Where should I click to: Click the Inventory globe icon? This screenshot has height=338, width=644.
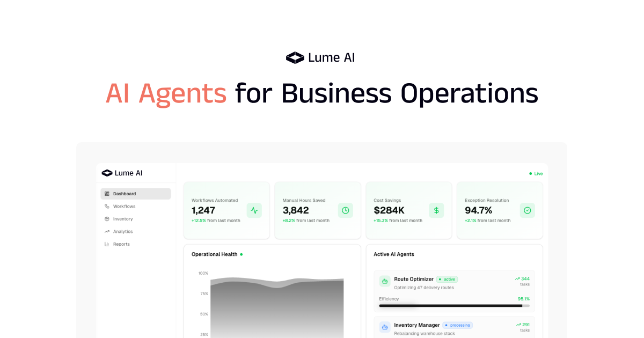(106, 219)
